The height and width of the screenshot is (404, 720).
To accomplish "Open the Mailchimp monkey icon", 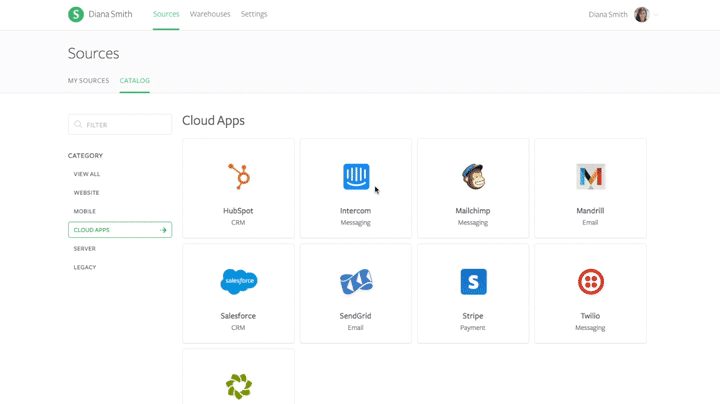I will tap(473, 177).
